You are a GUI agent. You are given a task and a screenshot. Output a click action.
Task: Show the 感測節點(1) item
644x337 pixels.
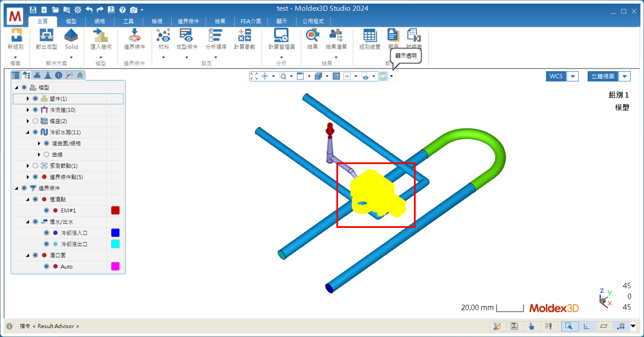coord(35,166)
